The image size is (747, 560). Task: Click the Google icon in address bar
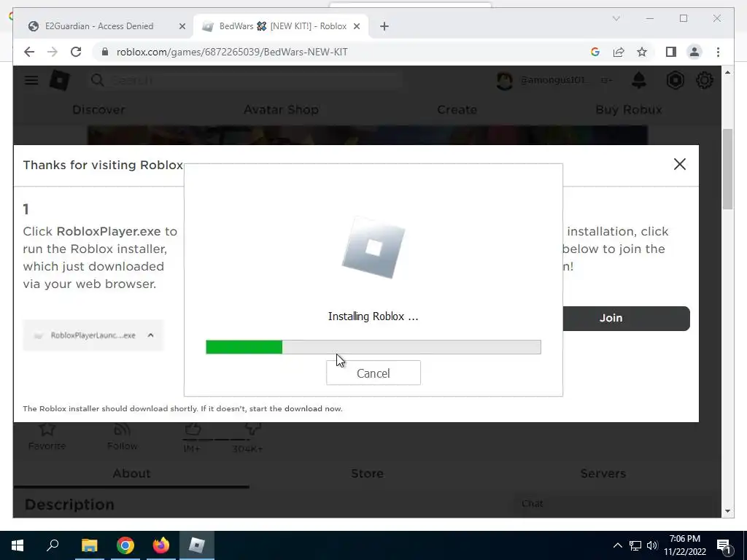point(595,52)
